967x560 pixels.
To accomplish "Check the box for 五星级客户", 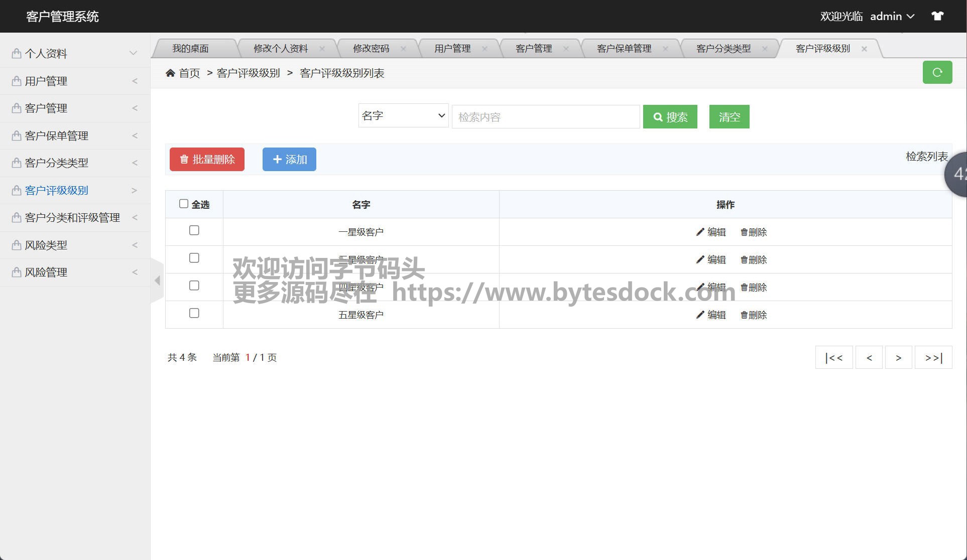I will (x=194, y=313).
